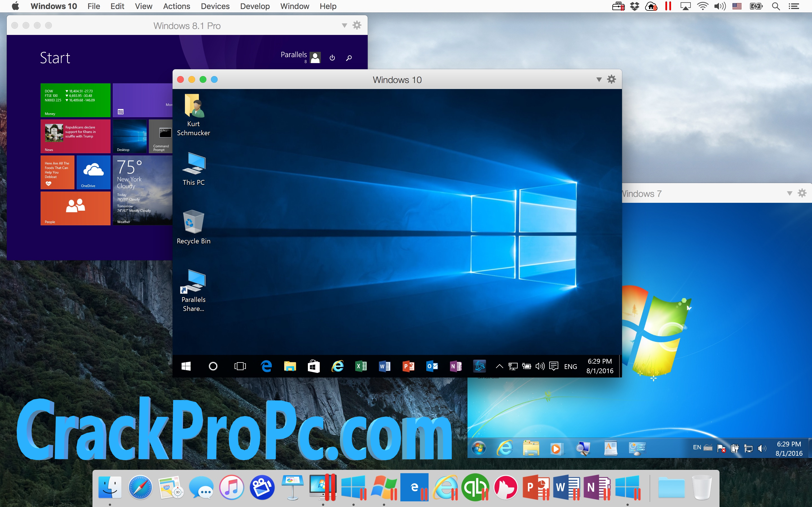Expand Windows 10 VM settings dropdown
The height and width of the screenshot is (507, 812).
point(597,79)
